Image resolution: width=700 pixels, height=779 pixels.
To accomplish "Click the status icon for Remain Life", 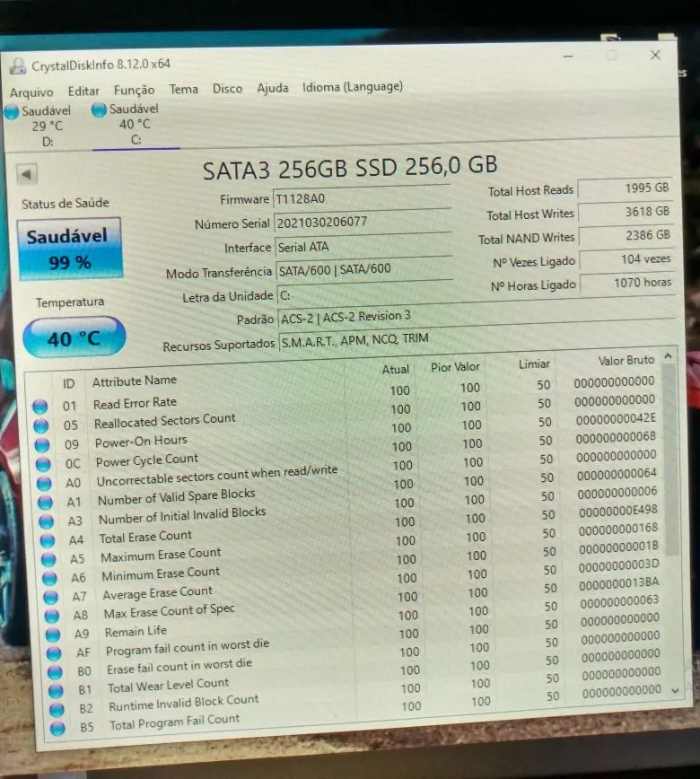I will click(53, 635).
